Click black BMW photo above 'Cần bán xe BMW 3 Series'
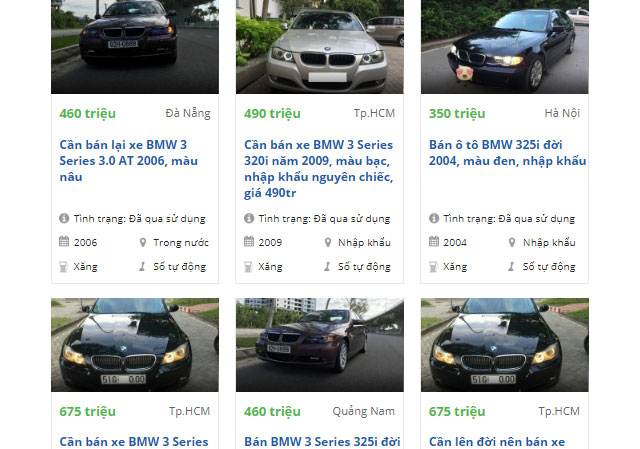640x449 pixels. click(135, 345)
